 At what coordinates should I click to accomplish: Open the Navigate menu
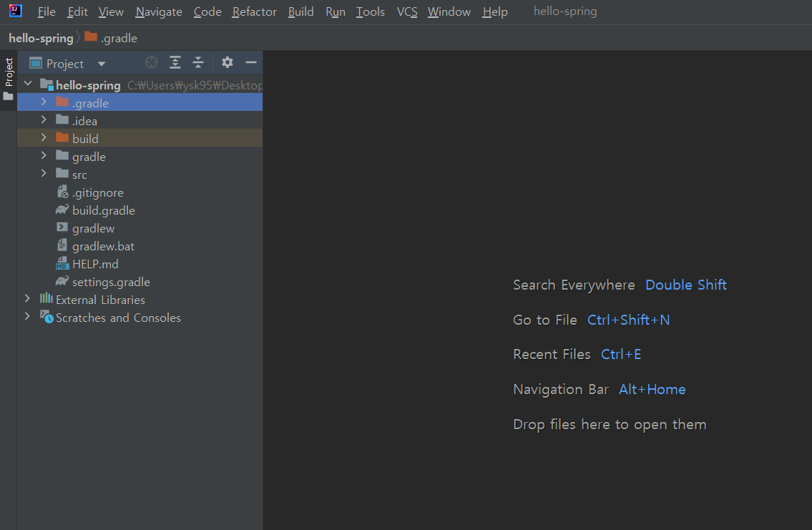tap(159, 11)
